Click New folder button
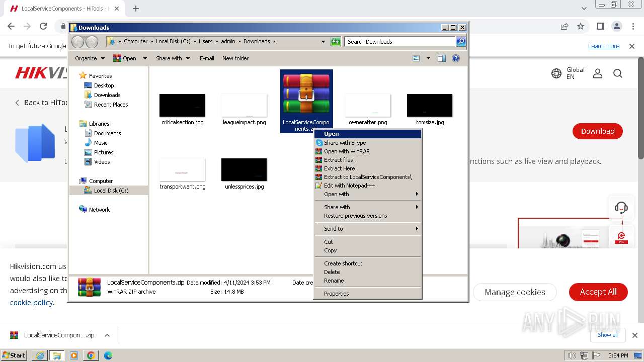Screen dimensions: 644x362 click(x=235, y=58)
